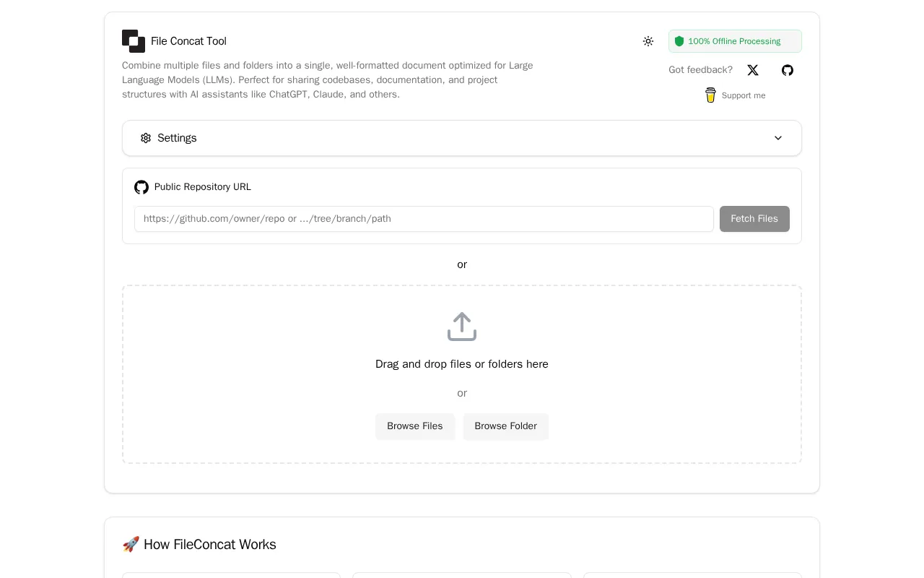Click the 100% Offline Processing badge
Image resolution: width=924 pixels, height=578 pixels.
tap(735, 41)
